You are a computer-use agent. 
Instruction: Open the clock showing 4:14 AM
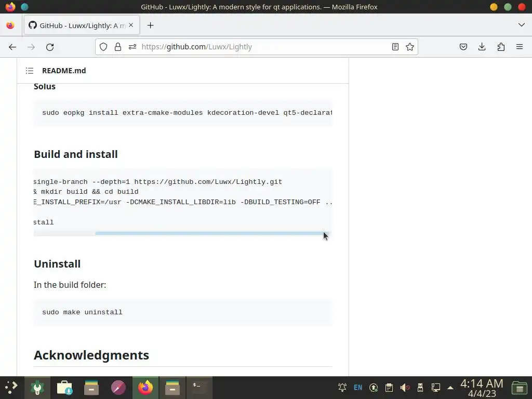(482, 388)
